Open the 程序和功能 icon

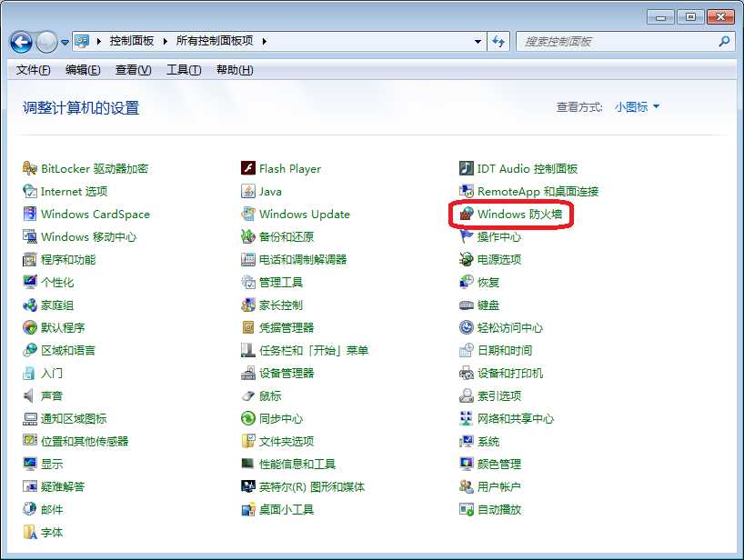pos(30,259)
